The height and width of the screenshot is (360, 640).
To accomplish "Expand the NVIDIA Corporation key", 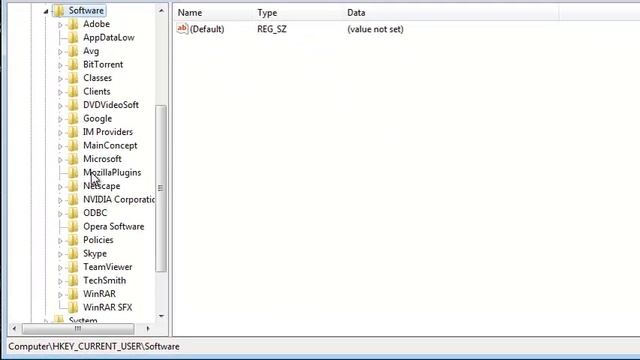I will pos(60,200).
